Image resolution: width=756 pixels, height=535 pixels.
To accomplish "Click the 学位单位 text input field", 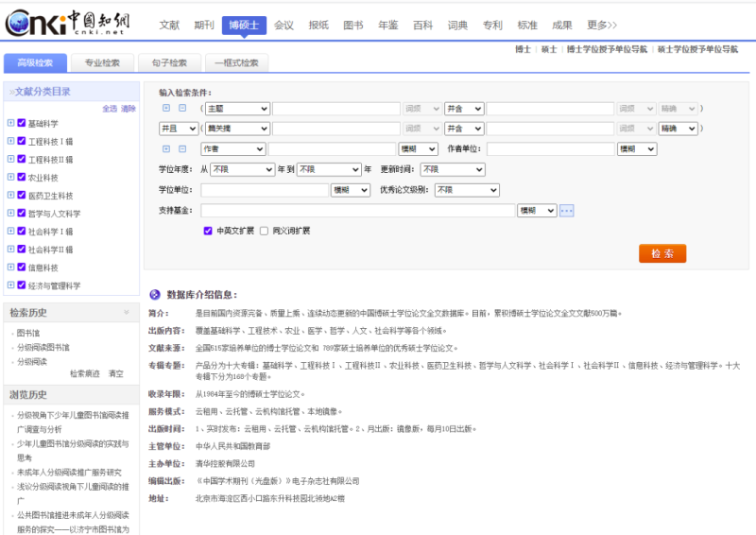I will pyautogui.click(x=264, y=190).
